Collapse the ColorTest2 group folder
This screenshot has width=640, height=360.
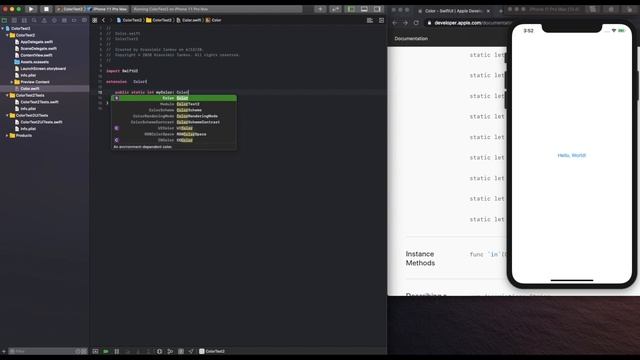pos(7,35)
